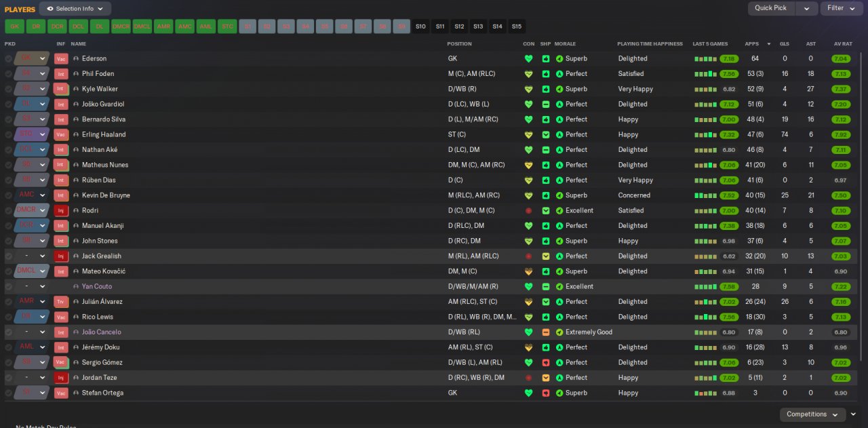Open the Filter dropdown

click(x=841, y=8)
